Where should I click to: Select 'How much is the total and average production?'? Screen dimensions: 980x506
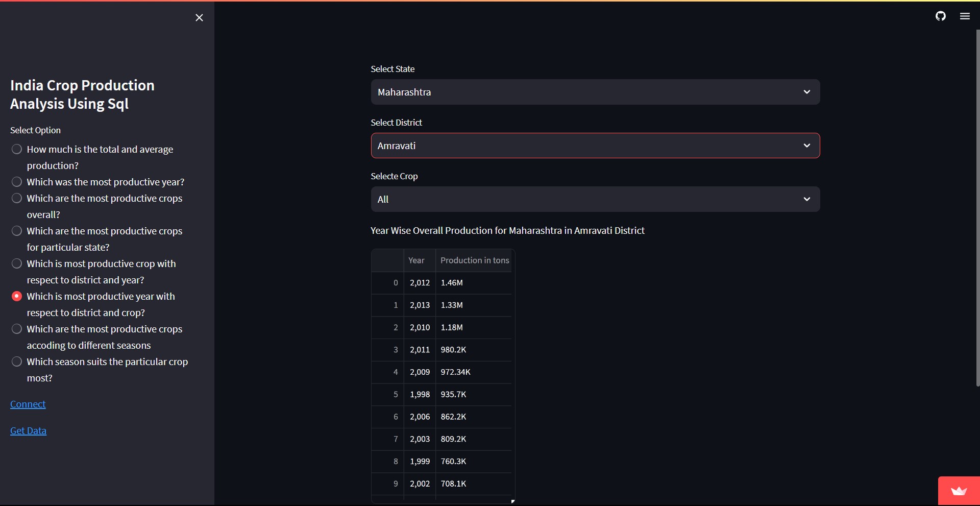17,149
